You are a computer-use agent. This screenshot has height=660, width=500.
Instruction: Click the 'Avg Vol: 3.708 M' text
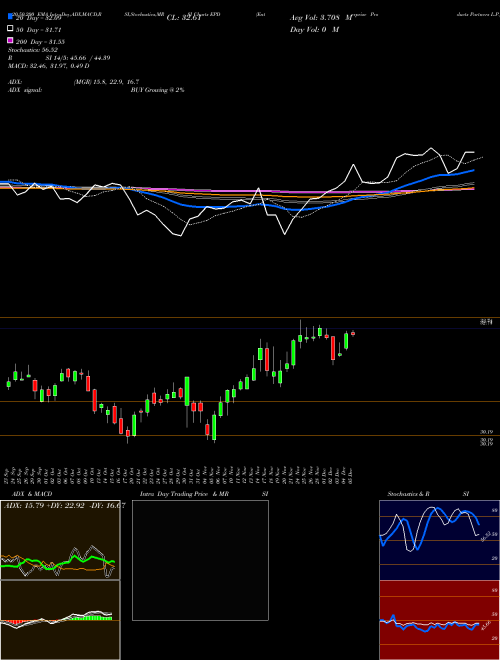(321, 18)
